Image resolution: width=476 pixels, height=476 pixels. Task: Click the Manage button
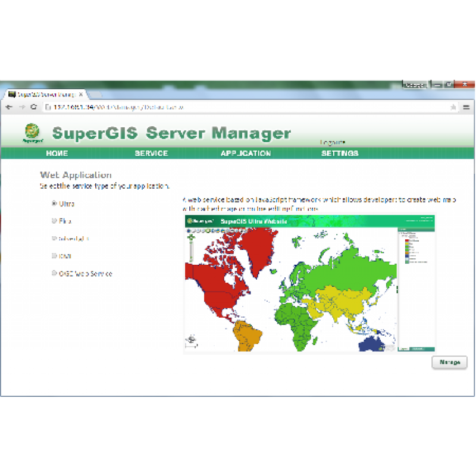(x=449, y=362)
